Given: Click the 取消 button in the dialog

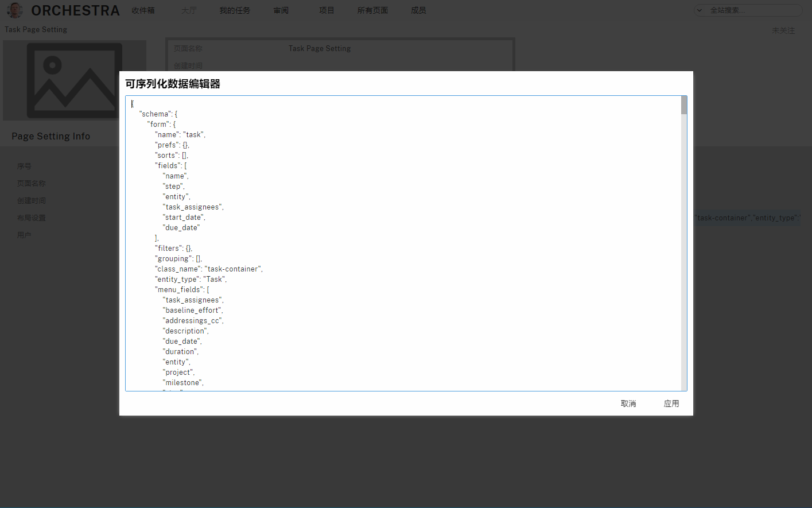Looking at the screenshot, I should [x=628, y=404].
